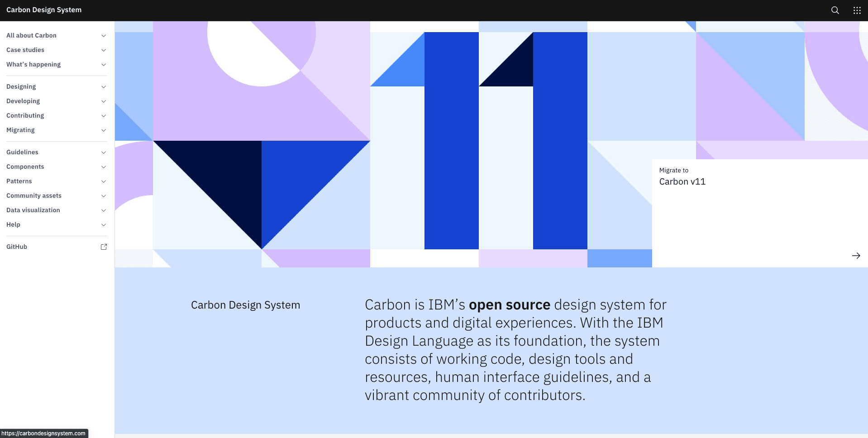The image size is (868, 438).
Task: Expand Developing chevron
Action: (x=104, y=101)
